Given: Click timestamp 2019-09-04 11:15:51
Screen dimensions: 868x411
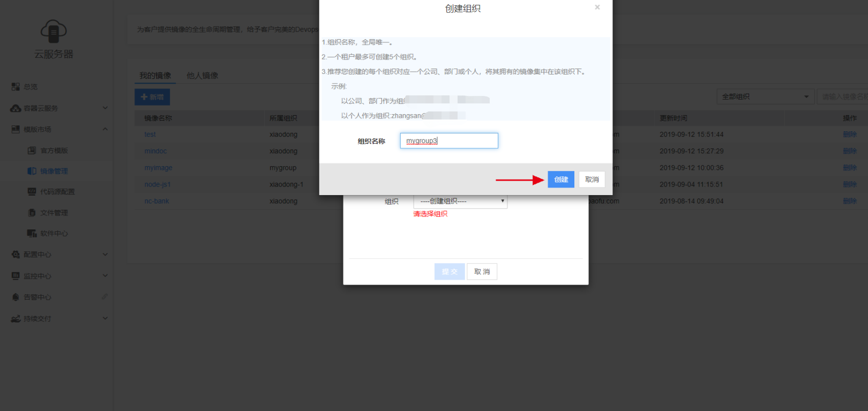Looking at the screenshot, I should (x=692, y=184).
